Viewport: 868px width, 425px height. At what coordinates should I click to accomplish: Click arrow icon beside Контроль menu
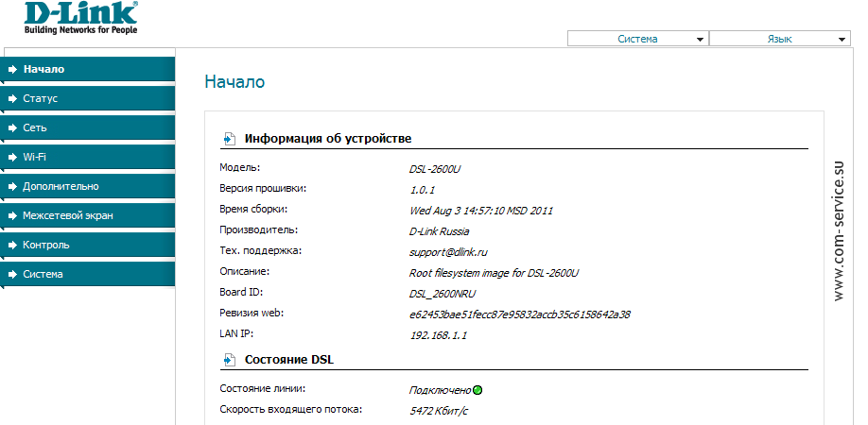[x=13, y=246]
